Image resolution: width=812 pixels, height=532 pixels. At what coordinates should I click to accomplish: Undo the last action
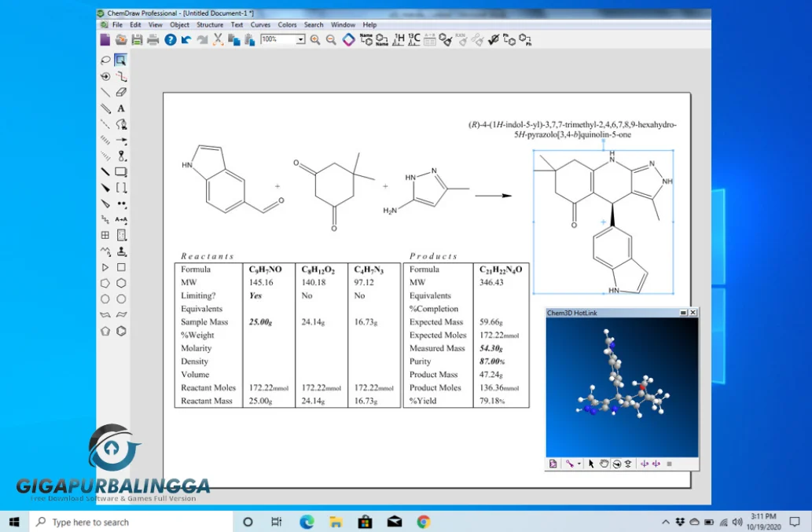tap(186, 39)
